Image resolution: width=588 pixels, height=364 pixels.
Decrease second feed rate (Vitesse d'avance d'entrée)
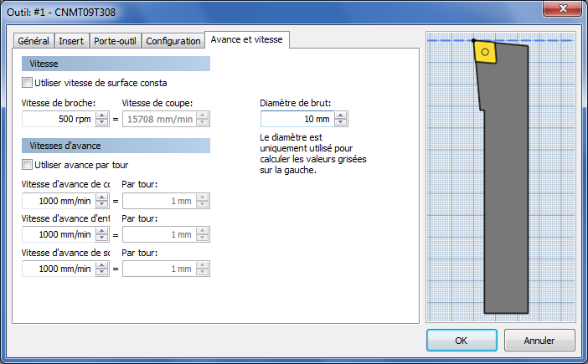click(101, 238)
